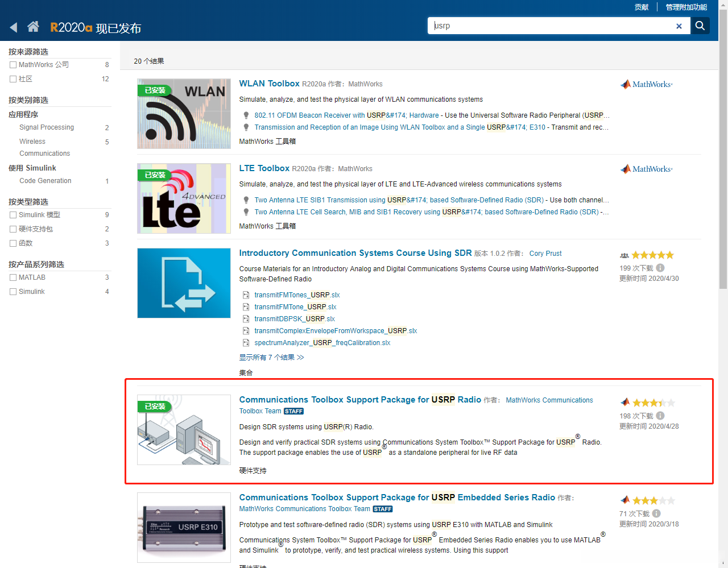The height and width of the screenshot is (568, 728).
Task: Select the 应用程序 category heading
Action: 23,114
